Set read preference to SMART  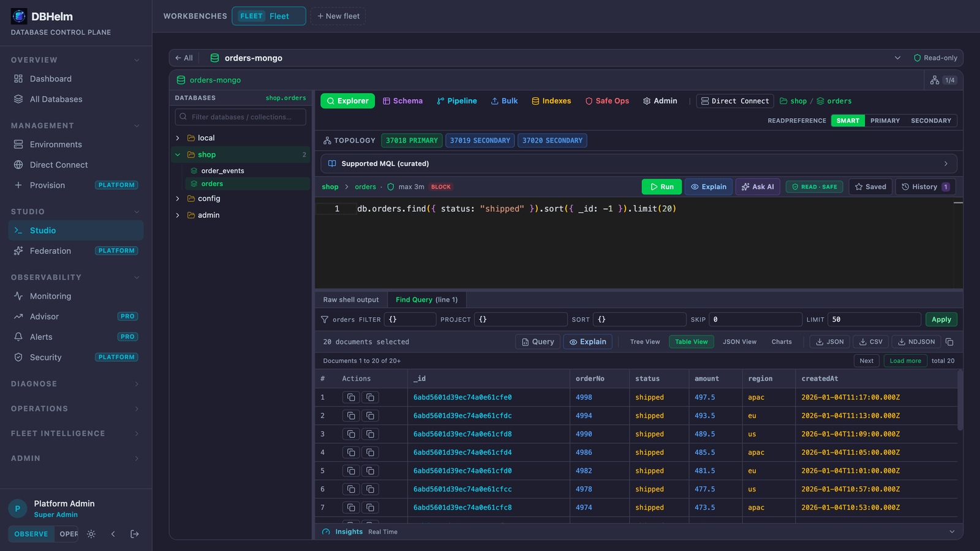coord(848,121)
